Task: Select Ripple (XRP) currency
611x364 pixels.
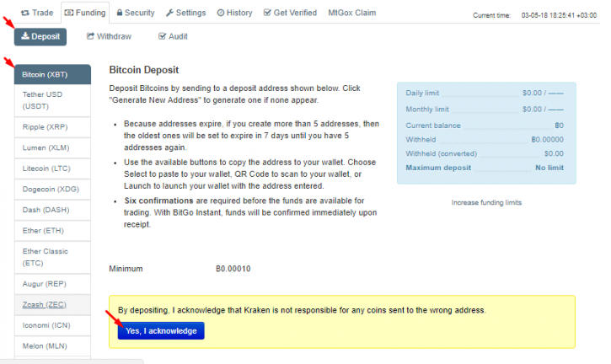Action: tap(52, 127)
